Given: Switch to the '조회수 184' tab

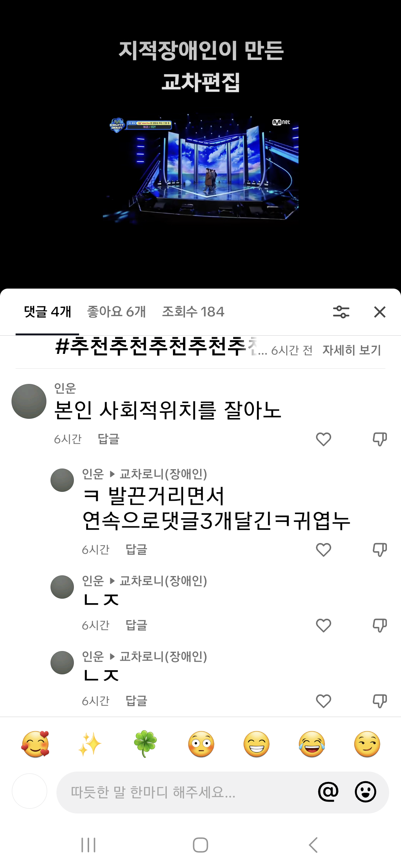Looking at the screenshot, I should click(x=193, y=312).
